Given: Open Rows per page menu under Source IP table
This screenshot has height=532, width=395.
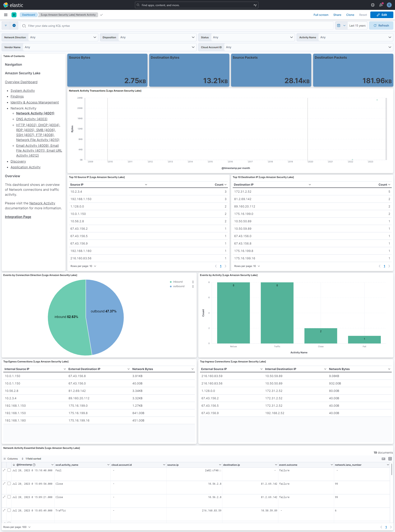Looking at the screenshot, I should pyautogui.click(x=83, y=266).
